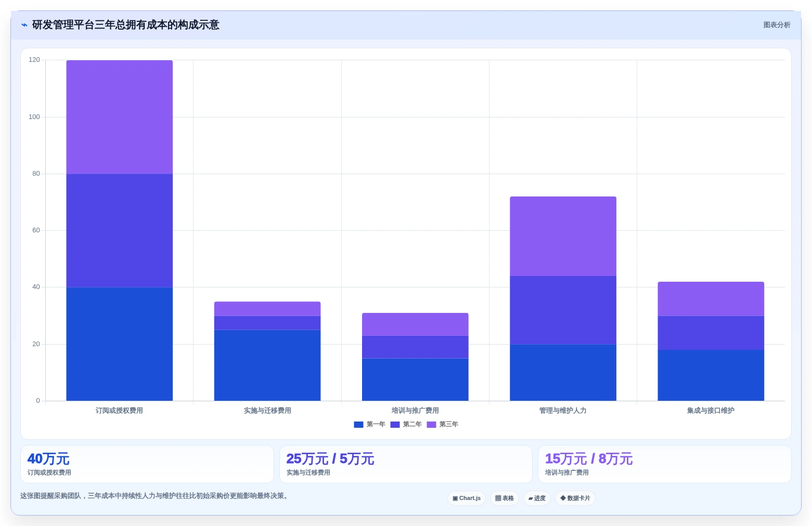This screenshot has height=526, width=812.
Task: Click the y-axis value 40
Action: [x=36, y=287]
